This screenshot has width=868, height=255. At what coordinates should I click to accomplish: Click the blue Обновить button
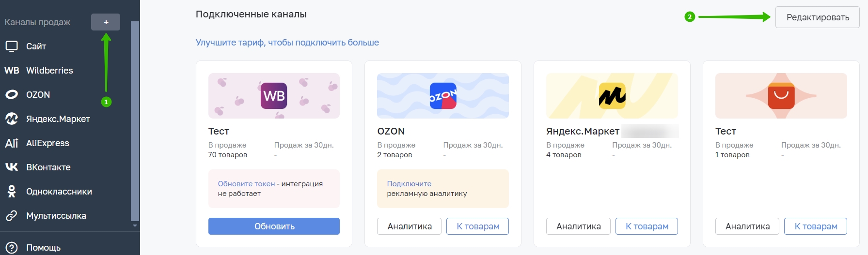click(x=274, y=226)
